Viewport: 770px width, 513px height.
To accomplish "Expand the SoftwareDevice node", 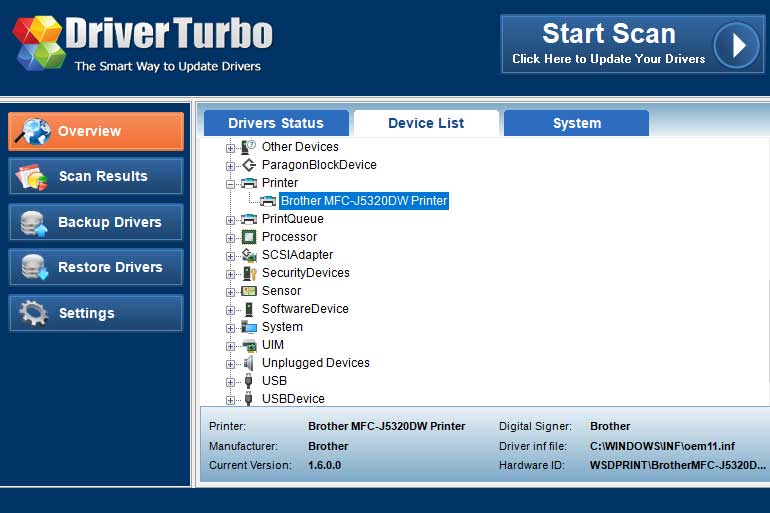I will [230, 310].
